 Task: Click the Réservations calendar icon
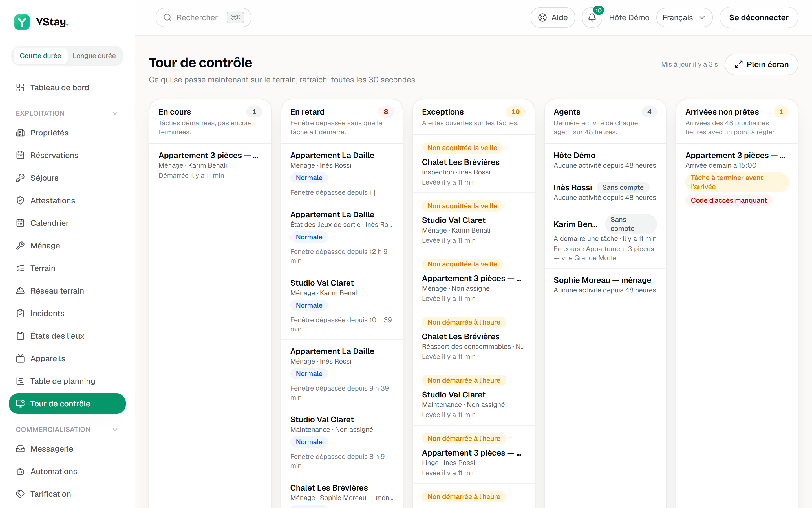[20, 155]
